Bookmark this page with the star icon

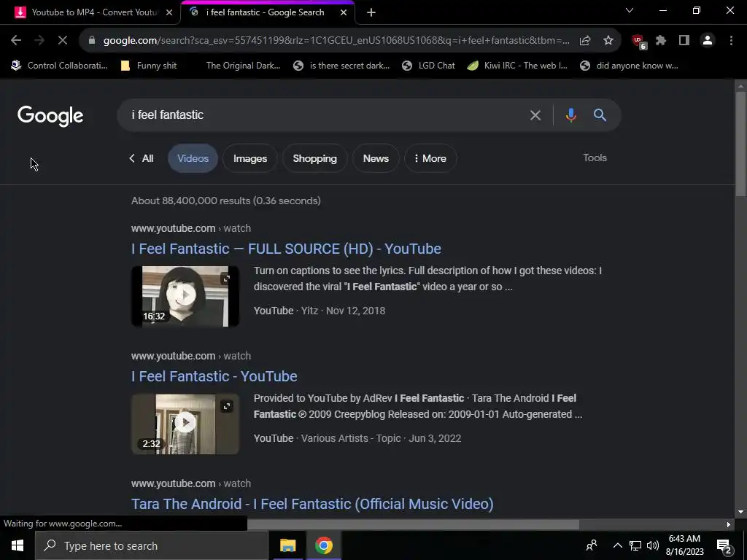(x=608, y=41)
